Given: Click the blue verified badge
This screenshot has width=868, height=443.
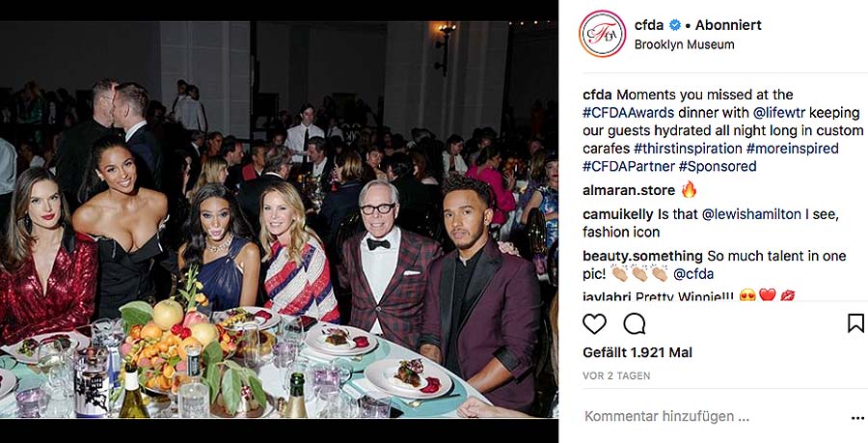Looking at the screenshot, I should click(x=674, y=25).
